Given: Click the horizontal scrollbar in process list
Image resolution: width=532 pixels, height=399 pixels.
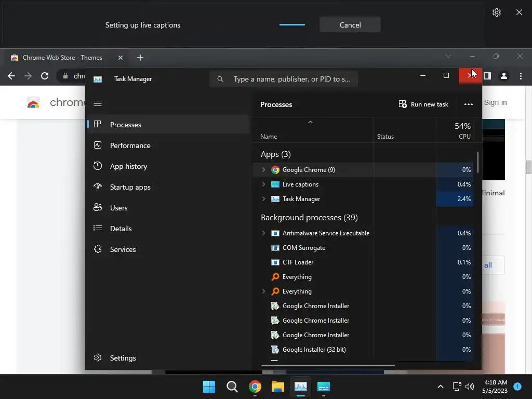Looking at the screenshot, I should 328,365.
